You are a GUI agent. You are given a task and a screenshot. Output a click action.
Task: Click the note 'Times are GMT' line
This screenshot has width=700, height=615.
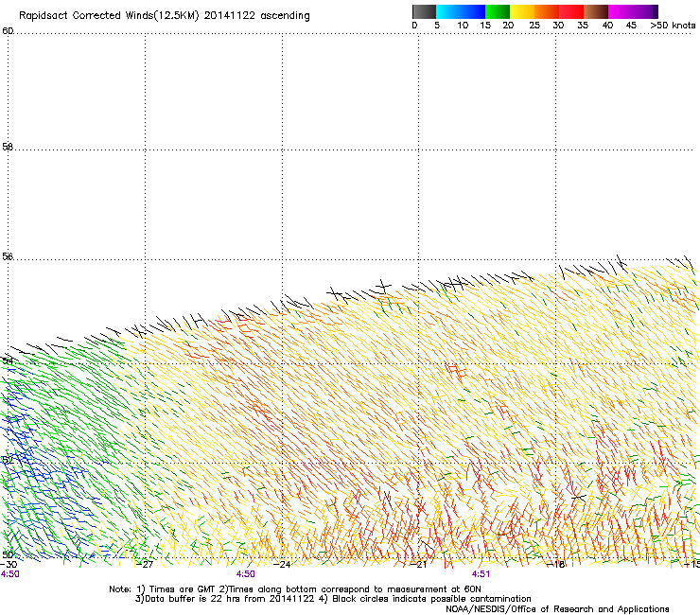tap(295, 589)
